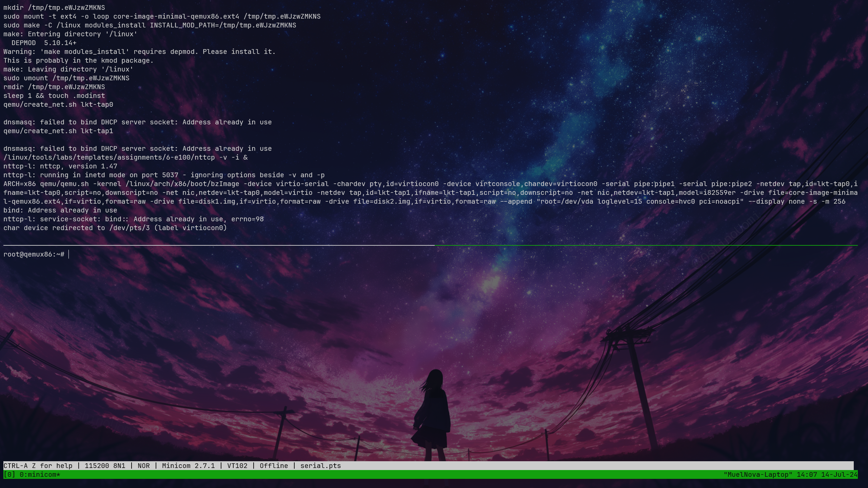Image resolution: width=868 pixels, height=488 pixels.
Task: Click the 115200 8N1 baud rate field
Action: 105,466
